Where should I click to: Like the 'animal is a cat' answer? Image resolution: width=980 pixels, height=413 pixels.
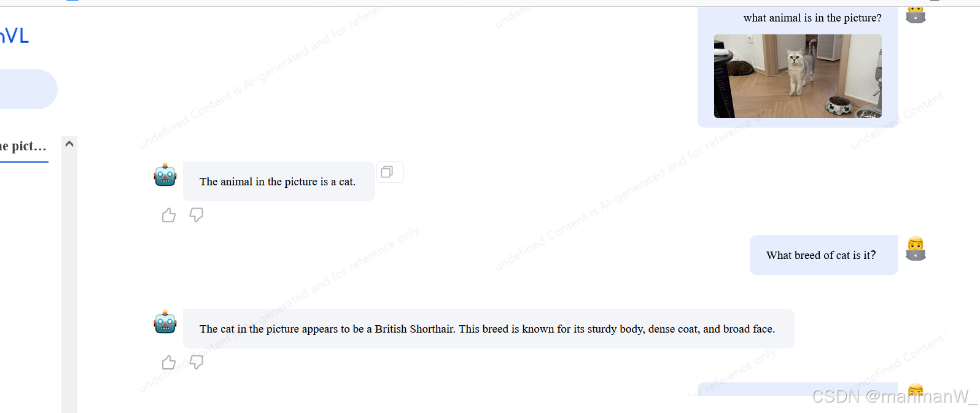tap(169, 215)
